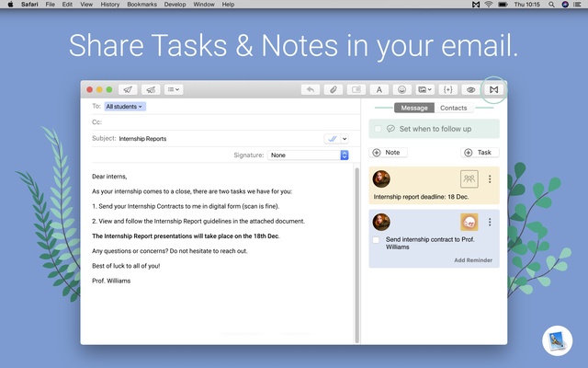
Task: Click the avatar on the yellow note card
Action: tap(381, 179)
